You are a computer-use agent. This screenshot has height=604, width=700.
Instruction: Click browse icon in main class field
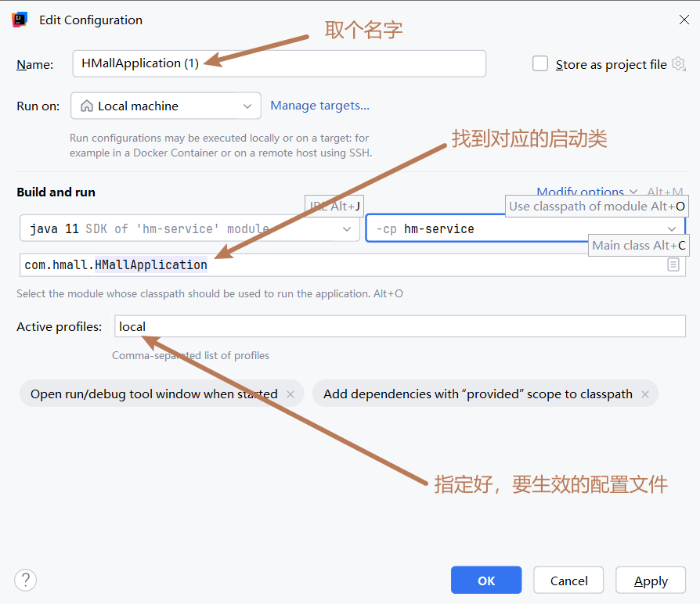coord(673,264)
